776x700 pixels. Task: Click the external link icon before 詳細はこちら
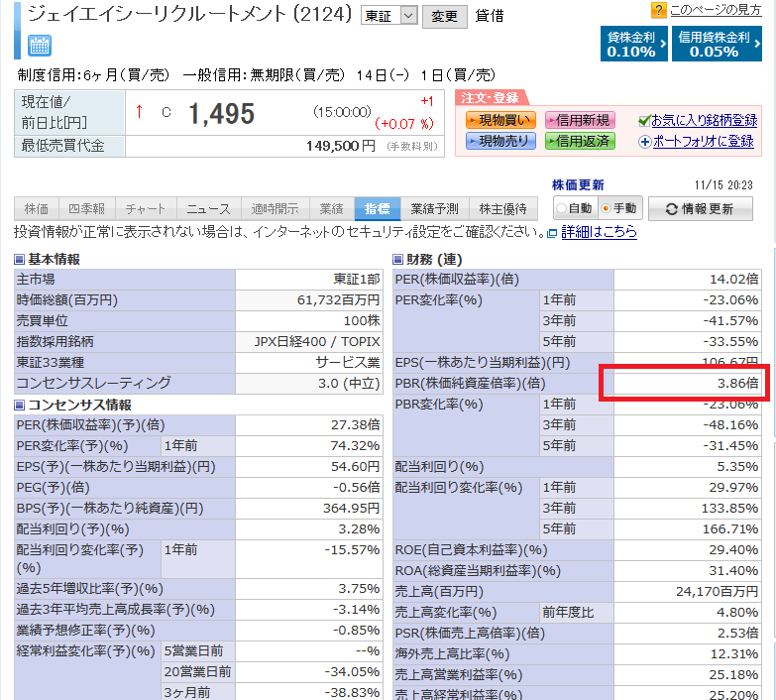[552, 233]
